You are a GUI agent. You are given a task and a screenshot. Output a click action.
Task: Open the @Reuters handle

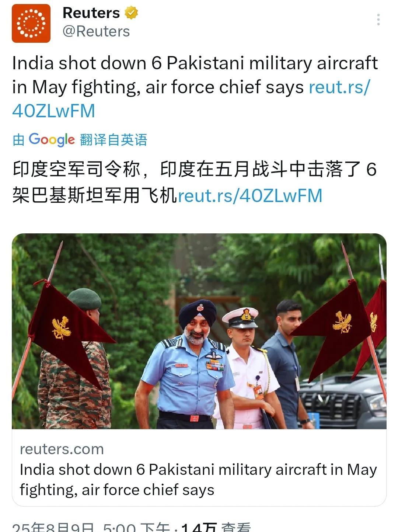tap(96, 32)
